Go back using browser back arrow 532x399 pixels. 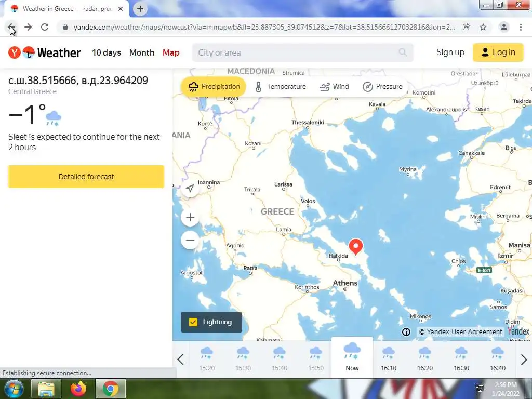tap(11, 27)
